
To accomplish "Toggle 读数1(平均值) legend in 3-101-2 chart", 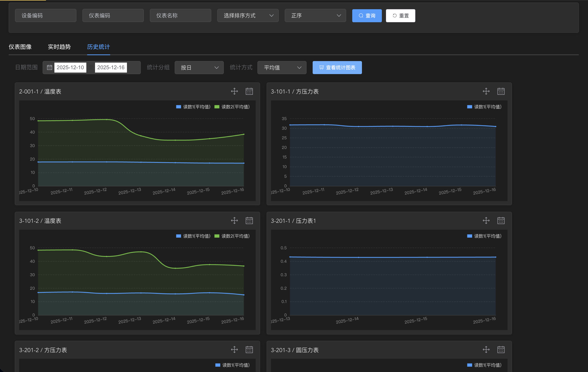I will (x=196, y=236).
